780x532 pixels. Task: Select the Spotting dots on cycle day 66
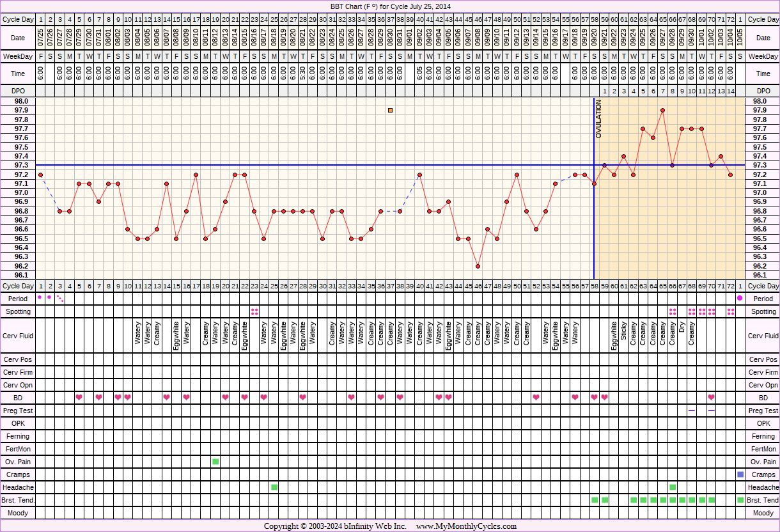tap(672, 311)
